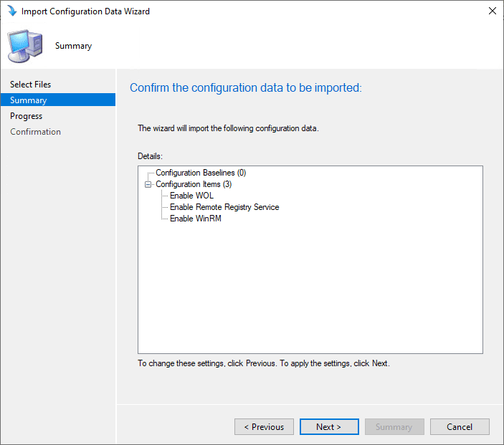Open the Progress step in sidebar
Image resolution: width=504 pixels, height=445 pixels.
click(26, 116)
